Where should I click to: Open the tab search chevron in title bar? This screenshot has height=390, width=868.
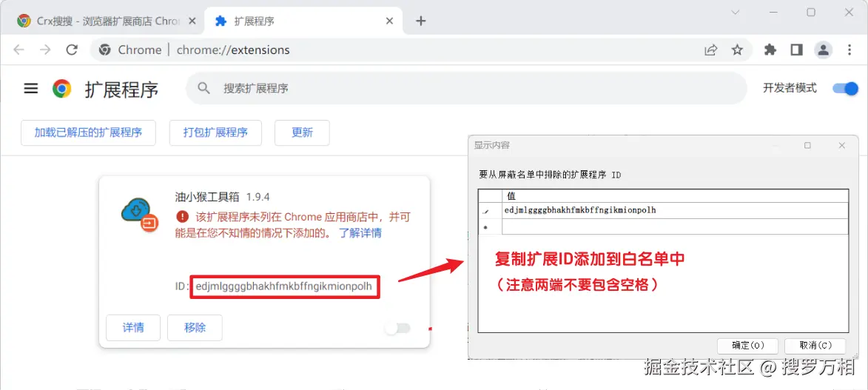pos(735,12)
